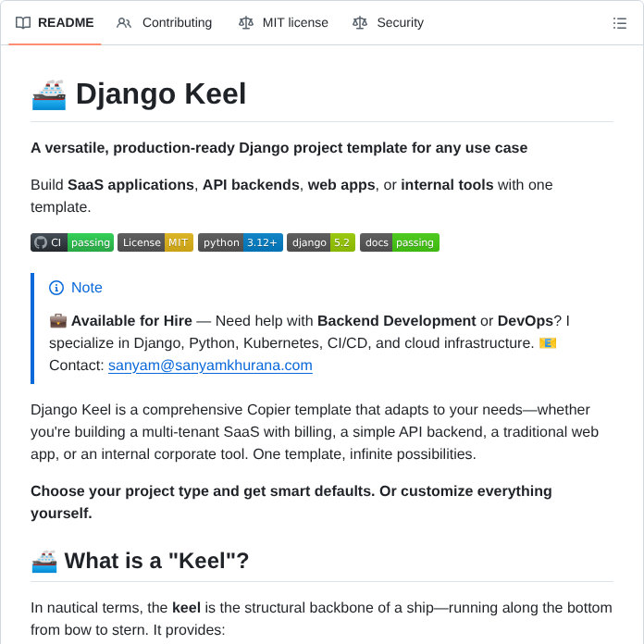Click "A versatile, production-ready Django project template" tagline
Image resolution: width=644 pixels, height=644 pixels.
click(x=279, y=148)
